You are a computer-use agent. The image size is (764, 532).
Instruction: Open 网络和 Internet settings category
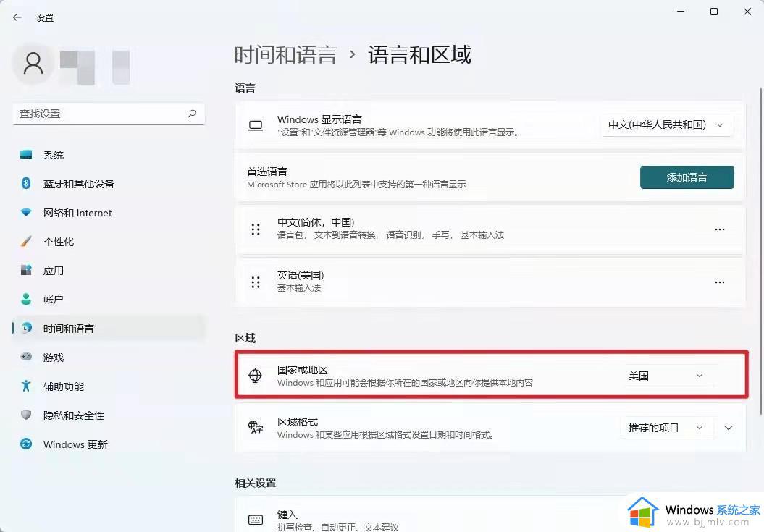108,213
